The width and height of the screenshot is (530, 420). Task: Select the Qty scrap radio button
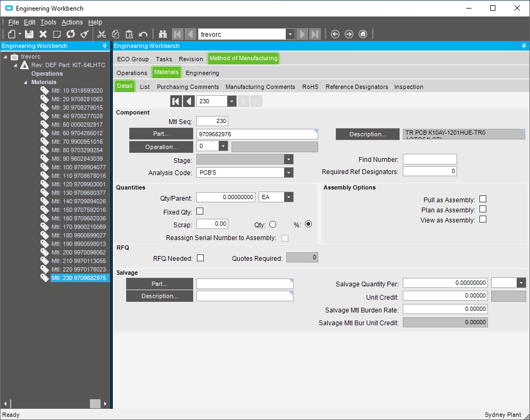tap(273, 225)
